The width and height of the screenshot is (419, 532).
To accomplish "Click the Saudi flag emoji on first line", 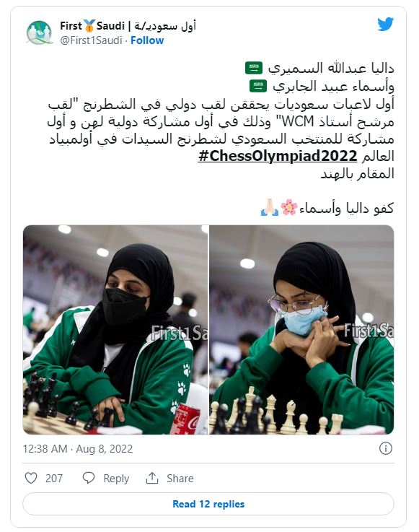I will point(254,68).
